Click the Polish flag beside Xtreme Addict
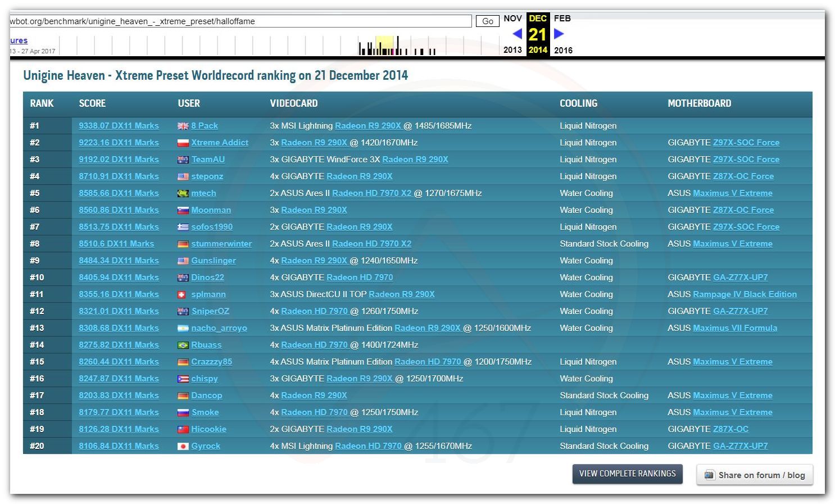 click(x=183, y=143)
